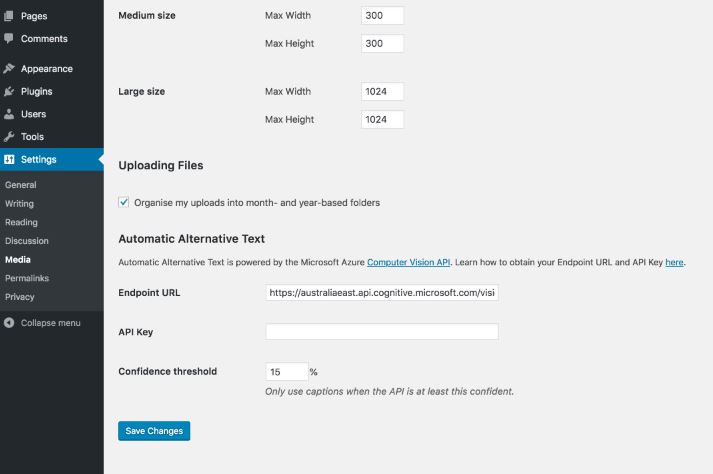Click the Medium size Max Width field

coord(382,15)
